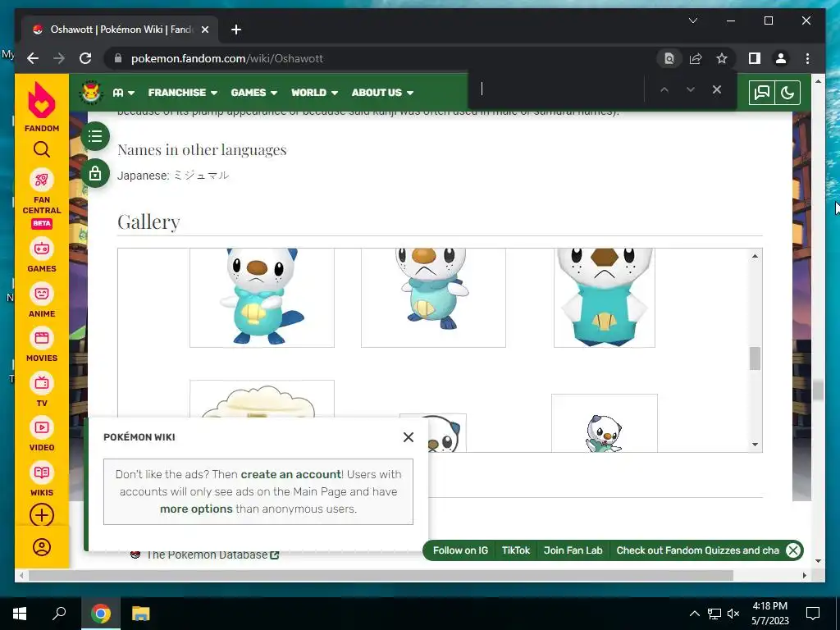Click the gallery scroll-down arrow
The height and width of the screenshot is (630, 840).
tap(755, 444)
